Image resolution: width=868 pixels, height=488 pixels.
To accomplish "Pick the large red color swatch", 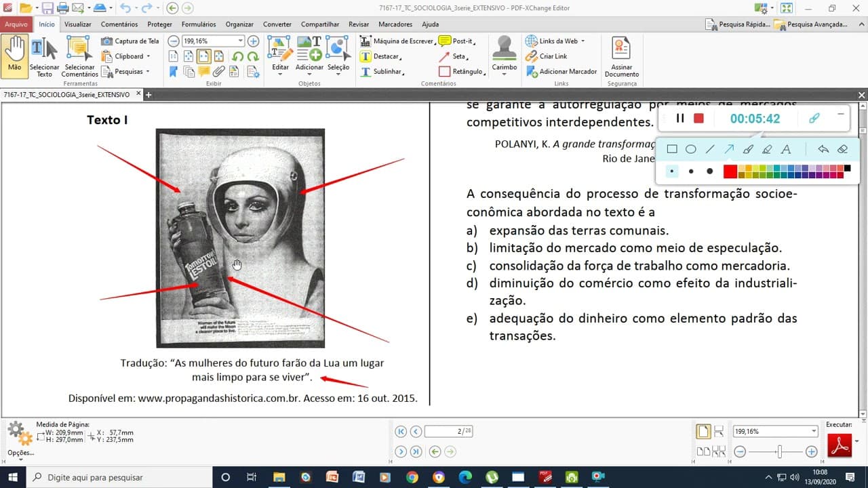I will 730,171.
